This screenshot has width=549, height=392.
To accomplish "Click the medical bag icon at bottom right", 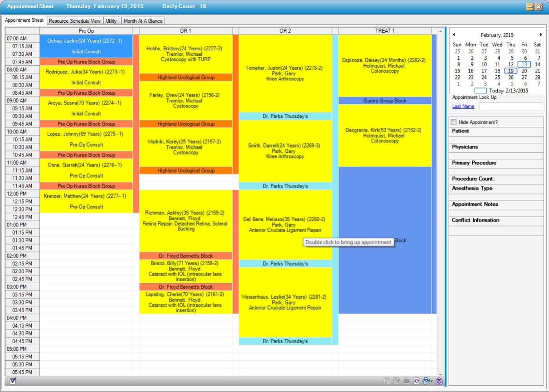I will click(439, 381).
